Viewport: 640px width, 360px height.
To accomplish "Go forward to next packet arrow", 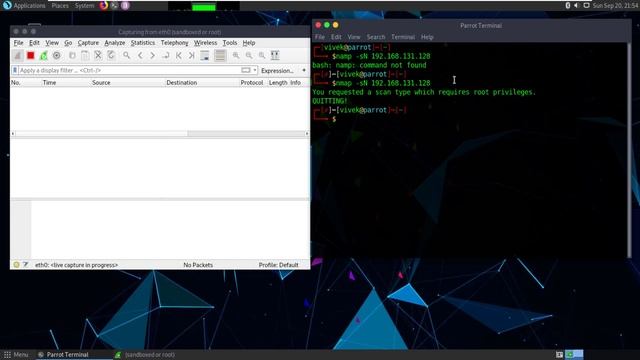I will [153, 56].
